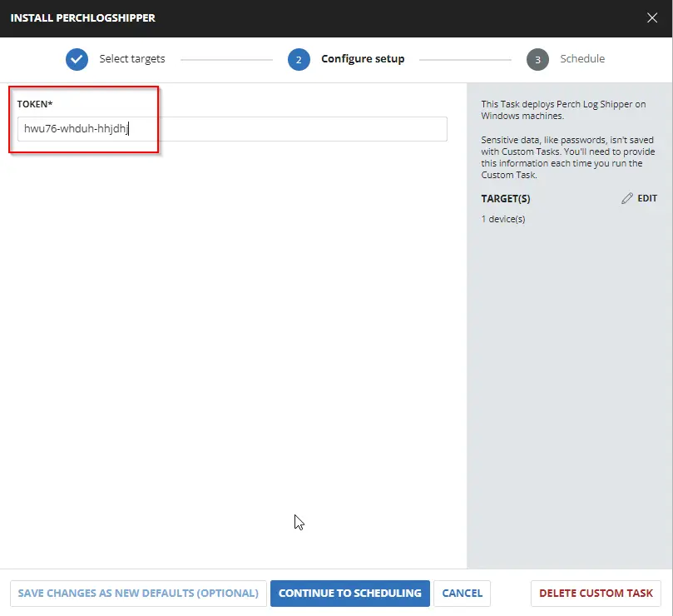Click the TARGET(S) heading
The width and height of the screenshot is (673, 616).
pyautogui.click(x=506, y=198)
